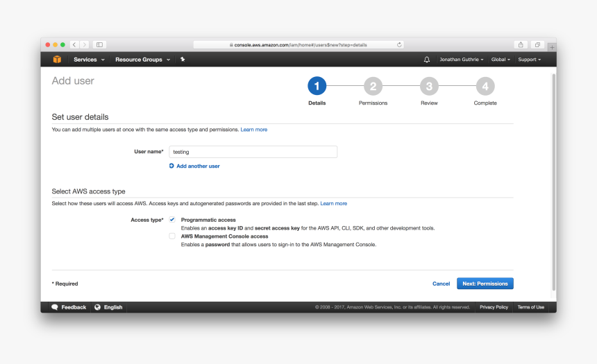597x364 pixels.
Task: Click the Access type* field label
Action: 147,220
